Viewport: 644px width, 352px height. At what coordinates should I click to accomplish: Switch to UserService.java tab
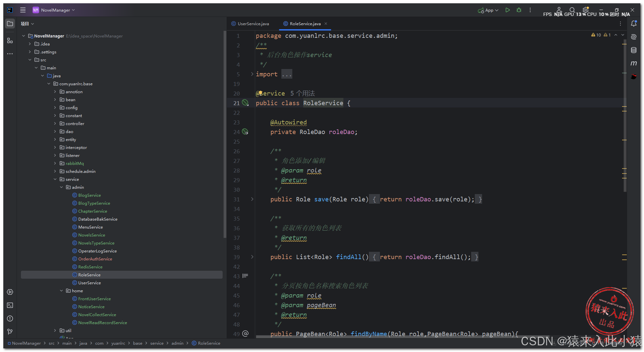point(250,24)
